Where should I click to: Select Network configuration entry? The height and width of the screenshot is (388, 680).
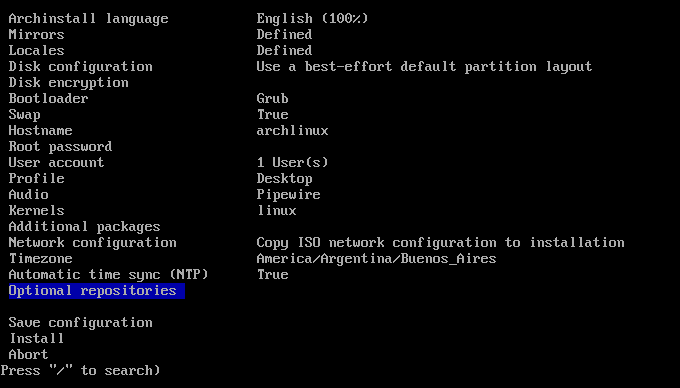[x=92, y=243]
